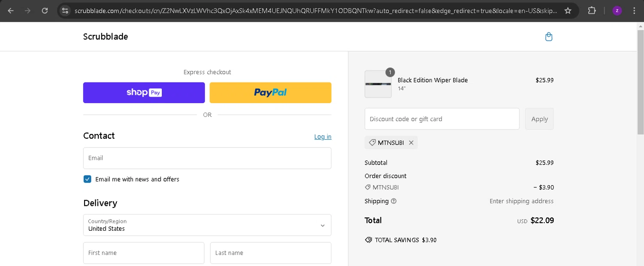Focus the Email input field
Viewport: 644px width, 266px height.
(207, 158)
